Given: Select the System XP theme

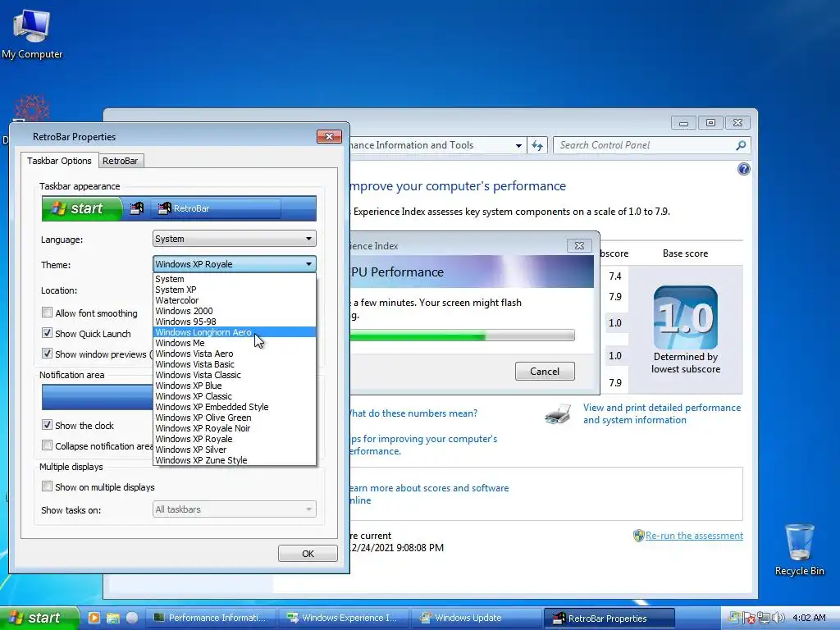Looking at the screenshot, I should click(234, 290).
